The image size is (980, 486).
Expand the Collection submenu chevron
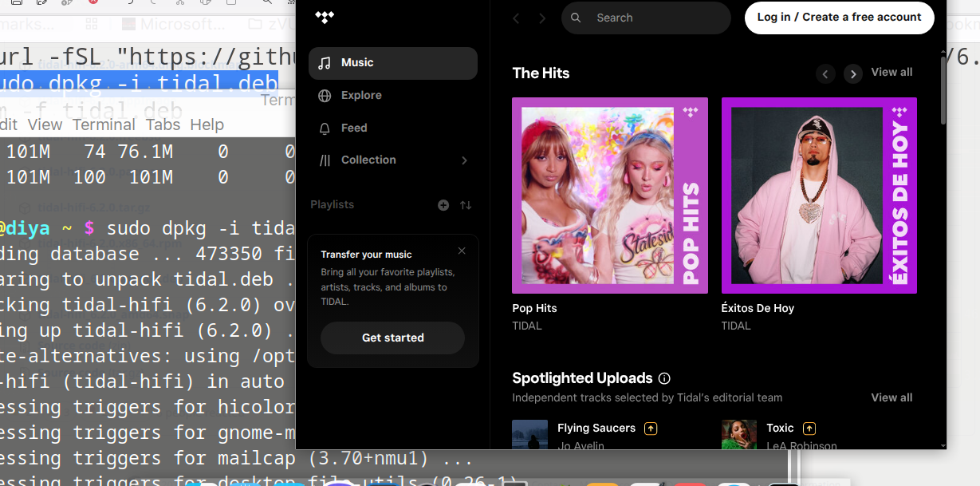tap(464, 160)
